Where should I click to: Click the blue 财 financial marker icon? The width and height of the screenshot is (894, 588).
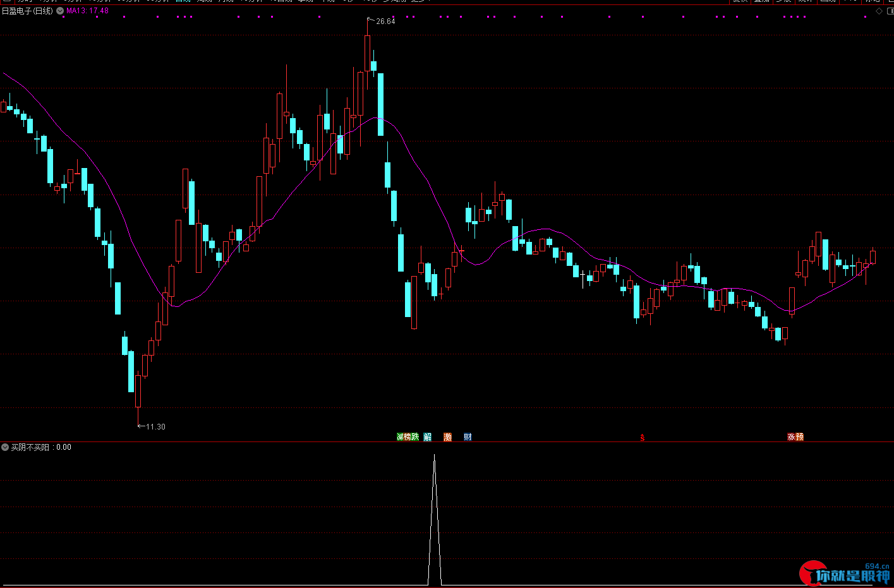coord(468,437)
